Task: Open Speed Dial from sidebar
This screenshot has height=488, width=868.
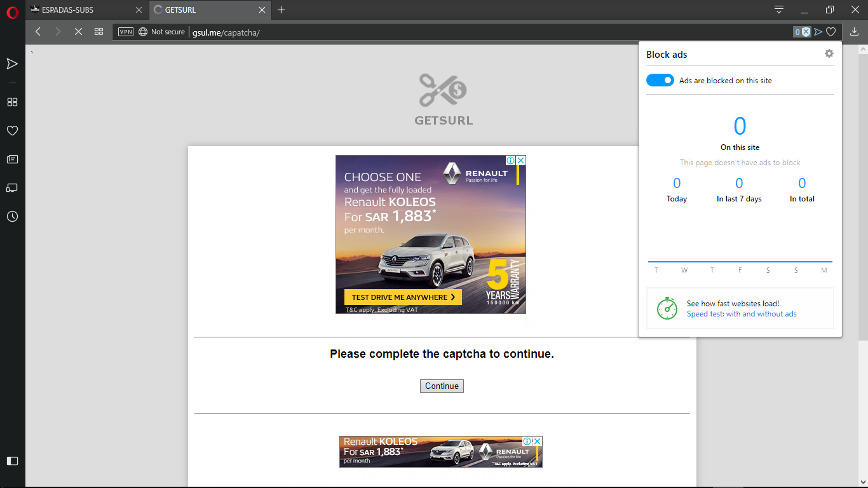Action: 12,102
